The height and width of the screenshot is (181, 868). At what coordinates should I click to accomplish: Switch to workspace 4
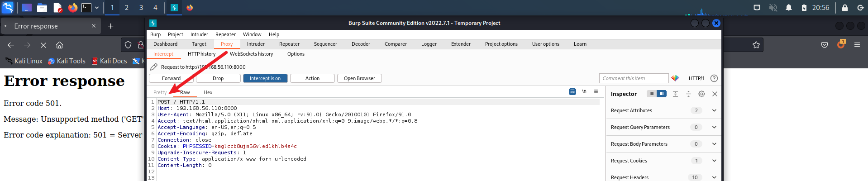155,8
